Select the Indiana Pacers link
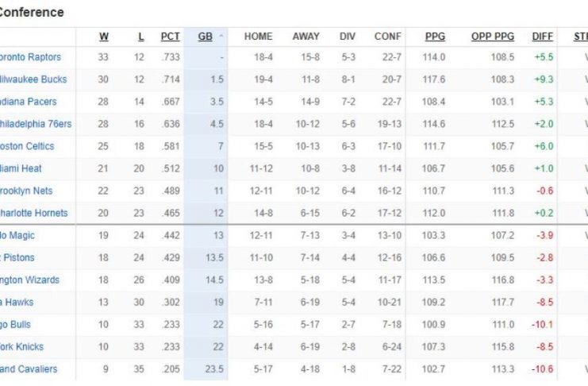The width and height of the screenshot is (588, 386). 29,102
